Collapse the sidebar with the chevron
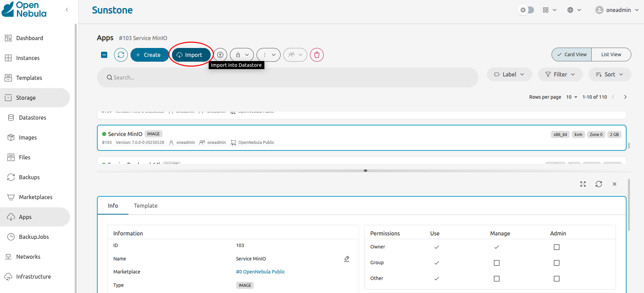 (67, 10)
